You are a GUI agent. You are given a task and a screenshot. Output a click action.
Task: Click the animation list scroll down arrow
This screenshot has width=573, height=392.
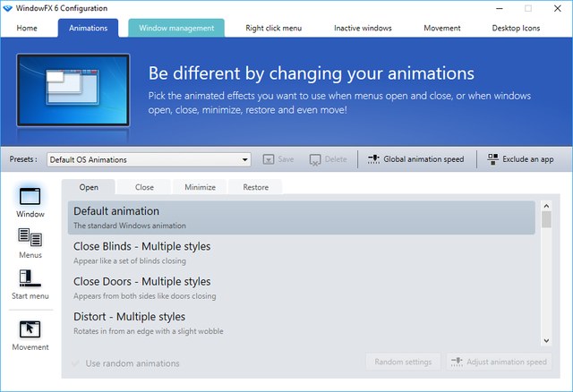[546, 340]
